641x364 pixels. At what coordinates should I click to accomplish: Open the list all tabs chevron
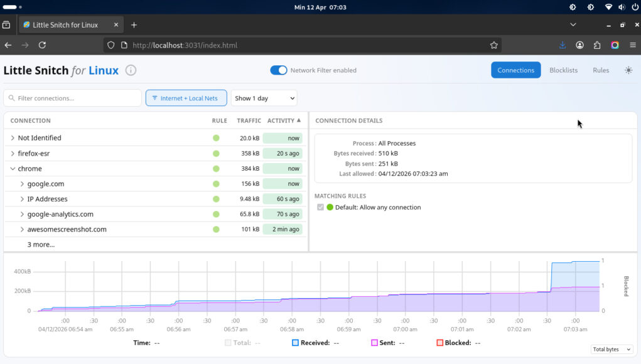click(573, 25)
